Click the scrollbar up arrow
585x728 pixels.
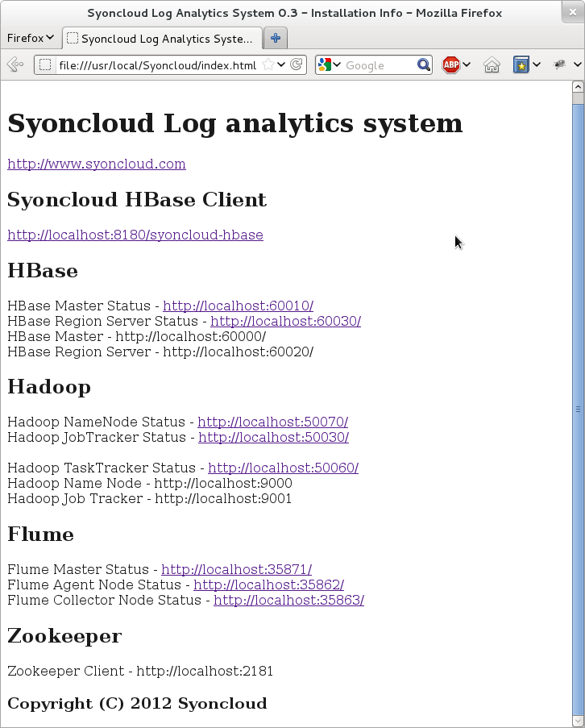click(578, 87)
